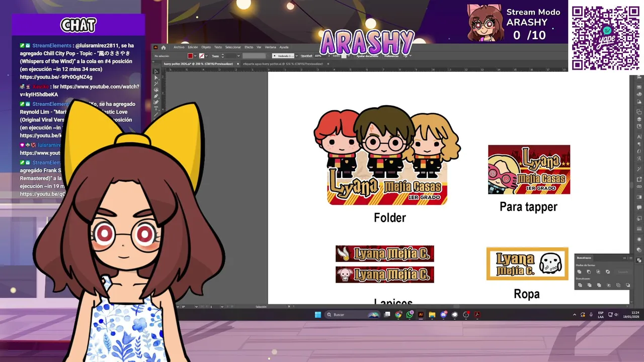The image size is (644, 362).
Task: Click the Crop pathfinder icon
Action: 609,285
